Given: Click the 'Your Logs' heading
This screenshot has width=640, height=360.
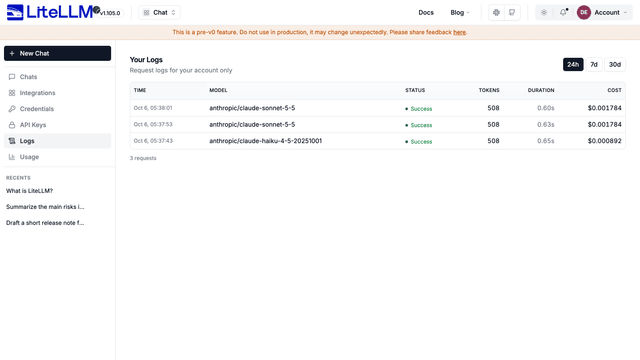Looking at the screenshot, I should 146,60.
